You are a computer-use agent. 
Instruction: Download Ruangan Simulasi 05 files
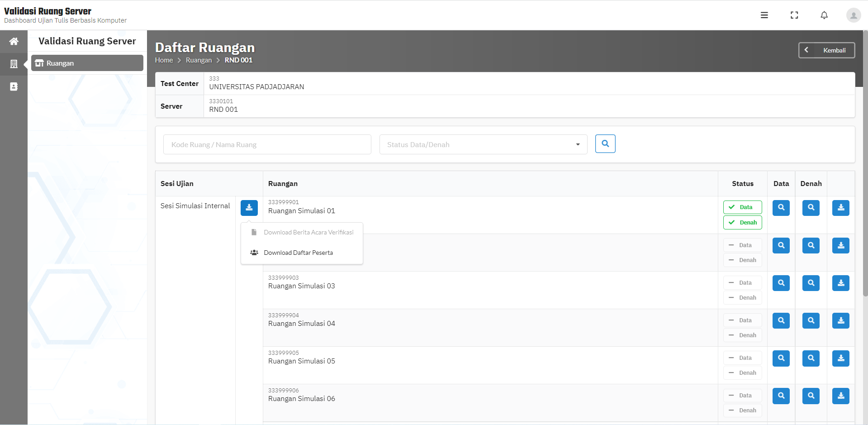click(840, 358)
